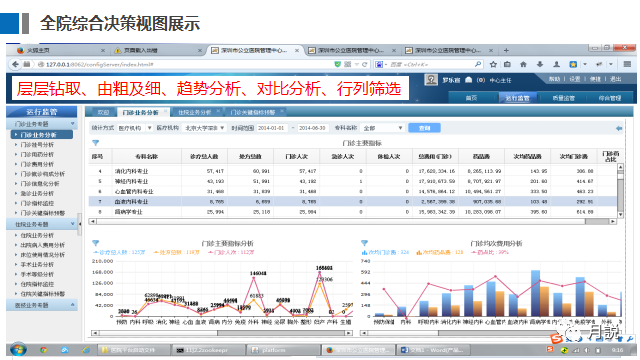
Task: Open the Firefox hamburger menu icon
Action: (627, 64)
